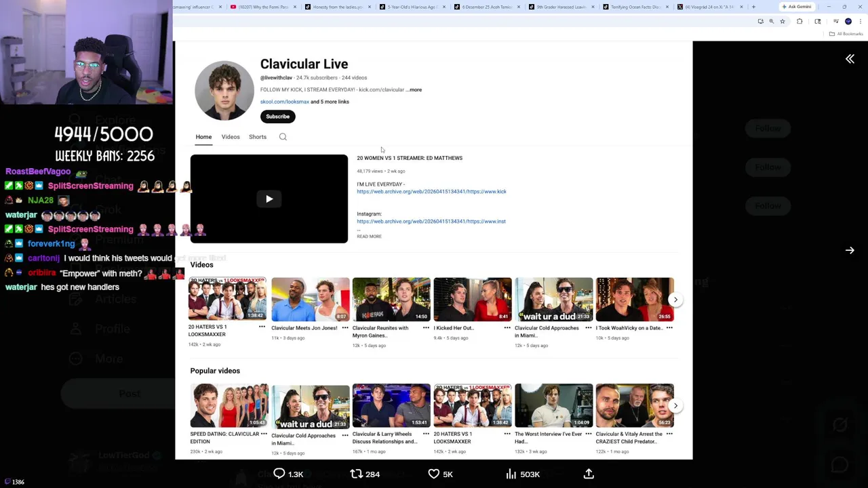This screenshot has height=488, width=868.
Task: Click the repost icon showing 284
Action: coord(356,474)
